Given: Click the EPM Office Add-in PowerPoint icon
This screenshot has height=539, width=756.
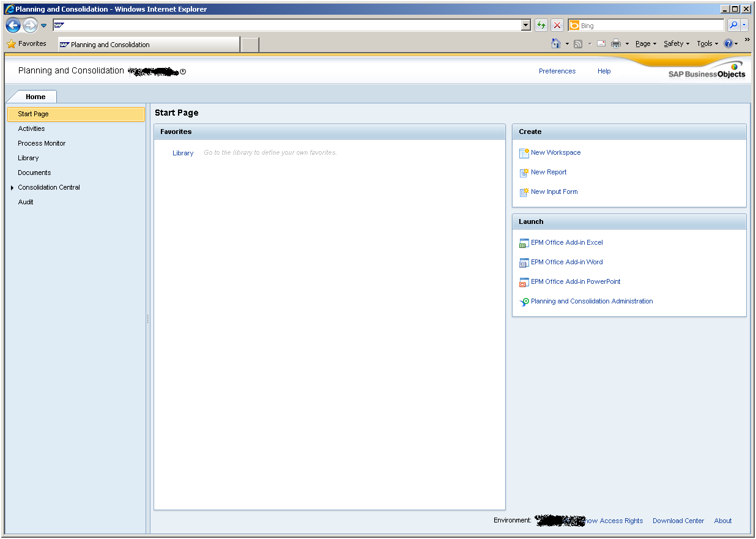Looking at the screenshot, I should coord(524,282).
